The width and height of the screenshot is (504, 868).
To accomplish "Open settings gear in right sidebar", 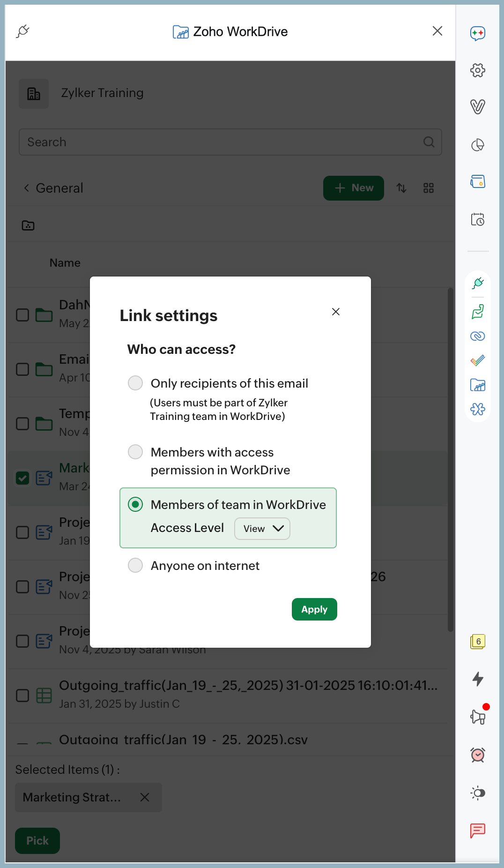I will 477,70.
